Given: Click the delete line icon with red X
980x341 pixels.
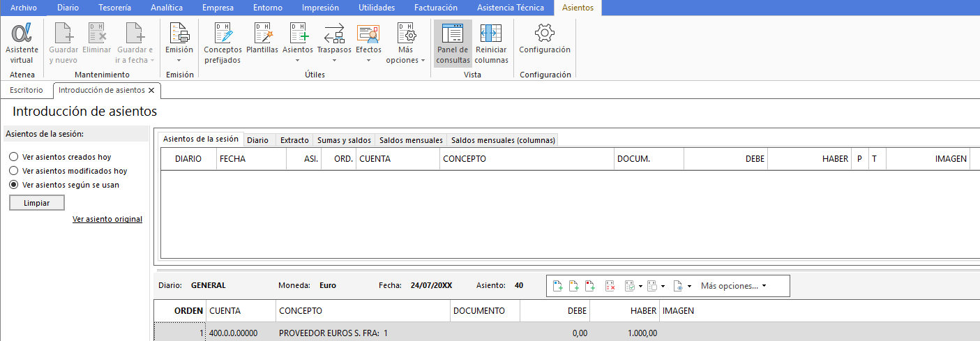Looking at the screenshot, I should [610, 286].
